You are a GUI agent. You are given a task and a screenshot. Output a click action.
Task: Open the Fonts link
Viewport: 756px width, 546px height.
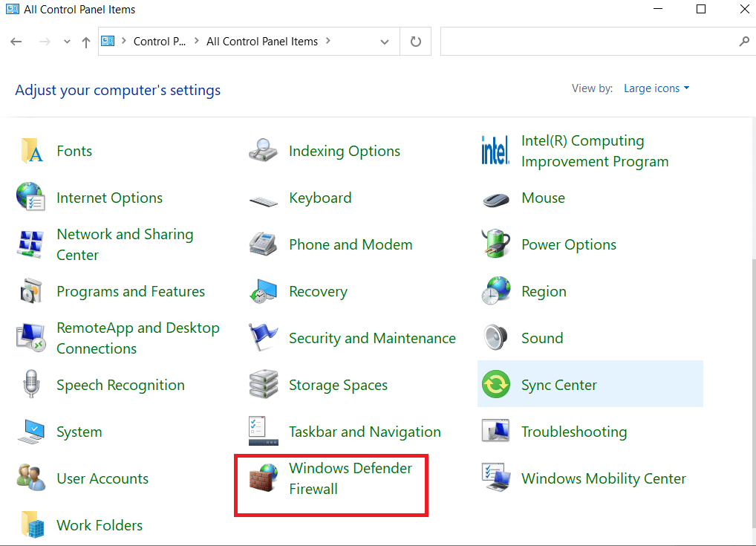pyautogui.click(x=74, y=151)
